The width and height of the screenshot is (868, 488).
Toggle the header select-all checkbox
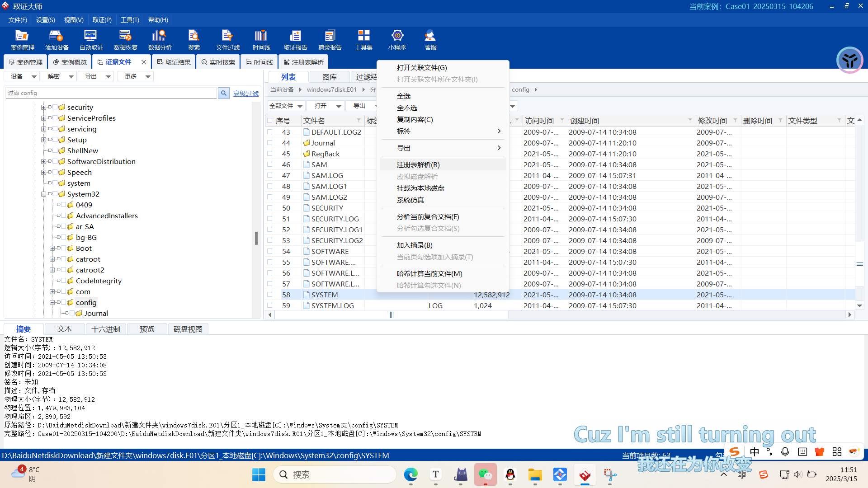pyautogui.click(x=270, y=121)
